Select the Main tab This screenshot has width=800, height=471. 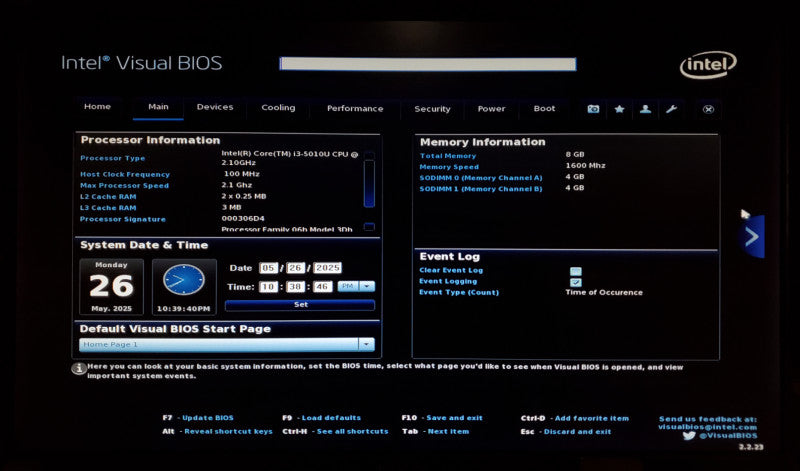point(158,107)
